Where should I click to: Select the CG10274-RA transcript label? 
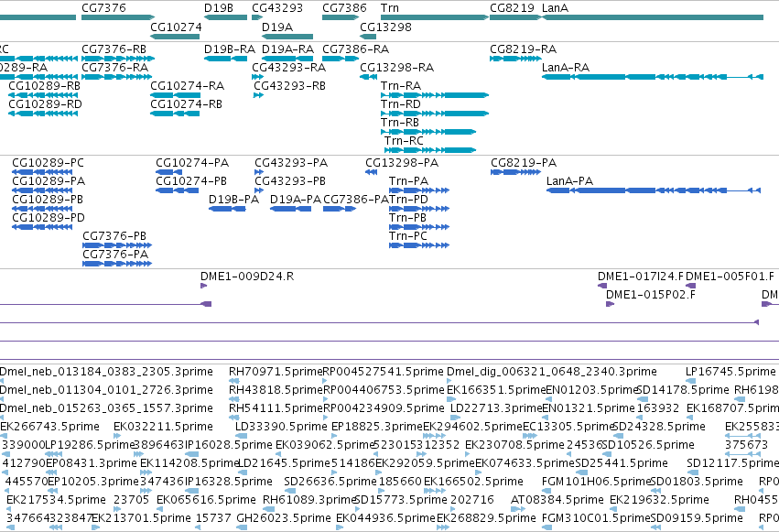pos(188,86)
